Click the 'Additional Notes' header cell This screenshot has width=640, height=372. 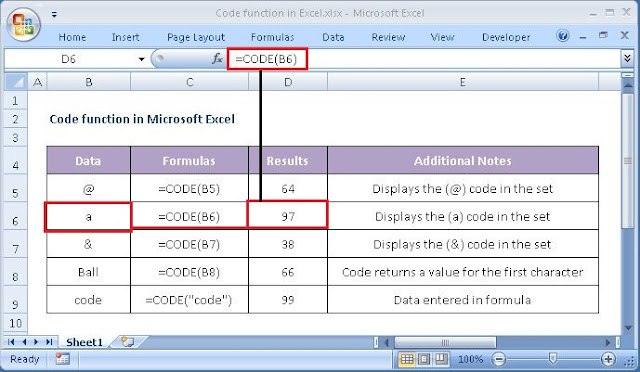463,160
